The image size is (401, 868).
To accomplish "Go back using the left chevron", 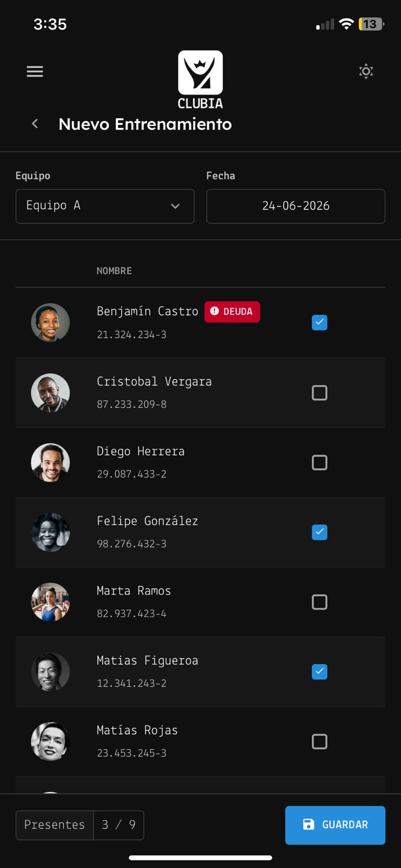I will [35, 124].
